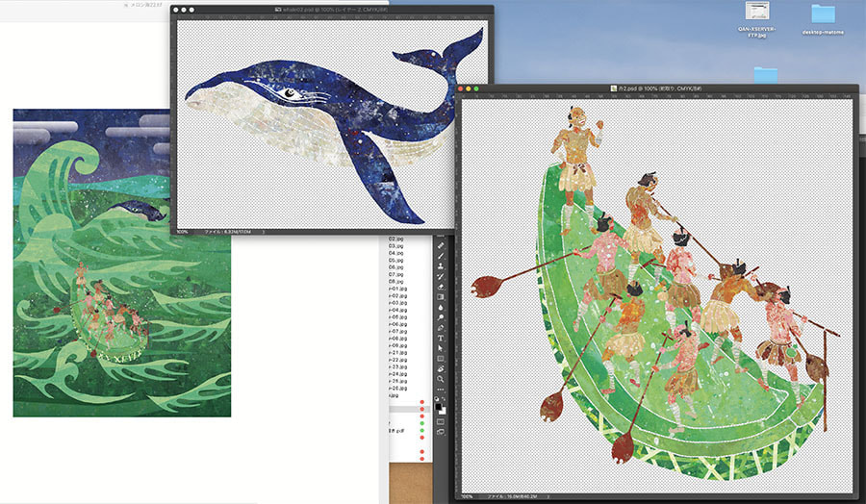Select the Eraser tool

coord(441,287)
